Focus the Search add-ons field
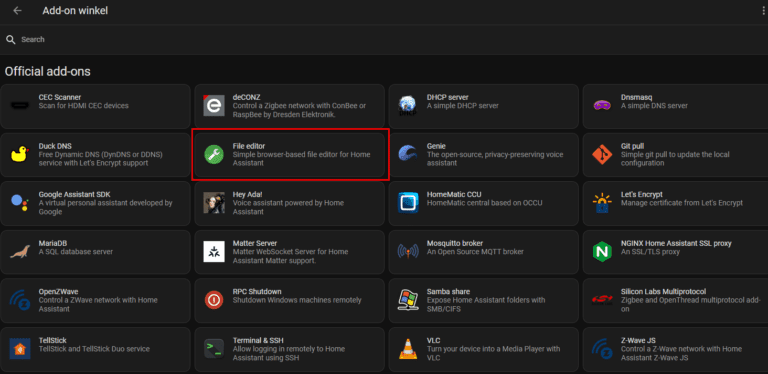768x374 pixels. [x=384, y=39]
